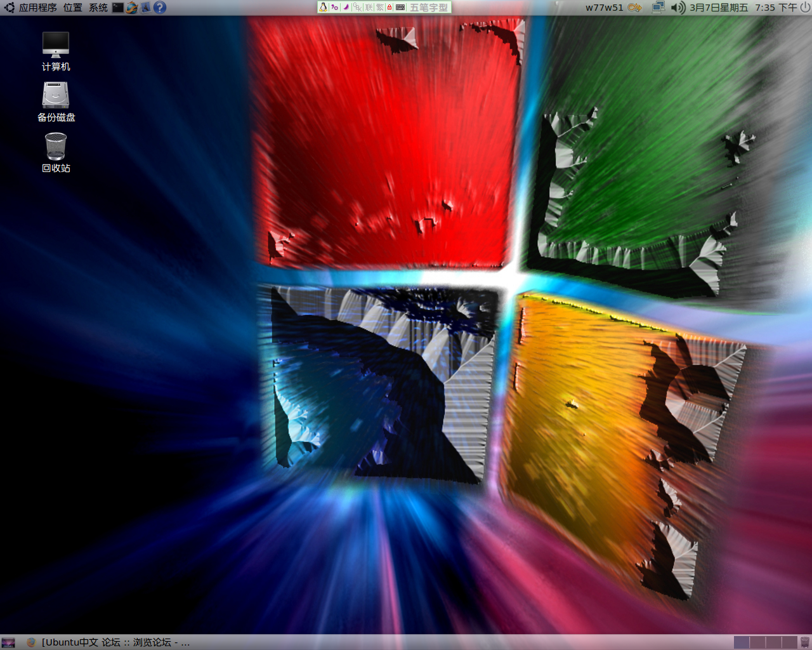Switch to the second workspace in switcher
Viewport: 812px width, 650px height.
click(757, 642)
